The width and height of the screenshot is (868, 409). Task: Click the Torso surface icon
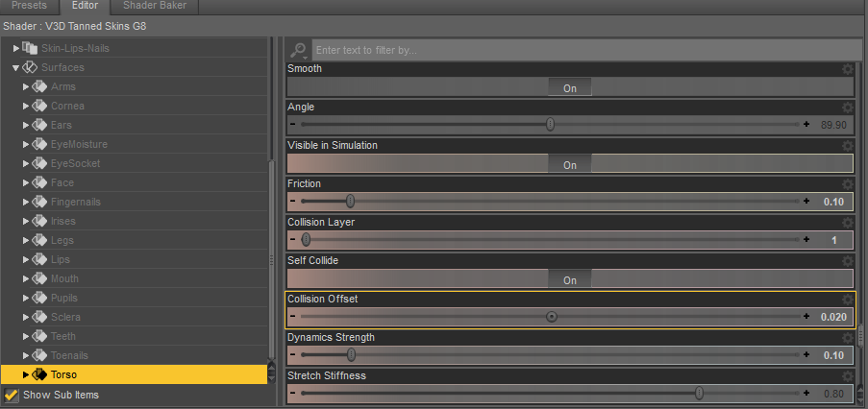39,374
